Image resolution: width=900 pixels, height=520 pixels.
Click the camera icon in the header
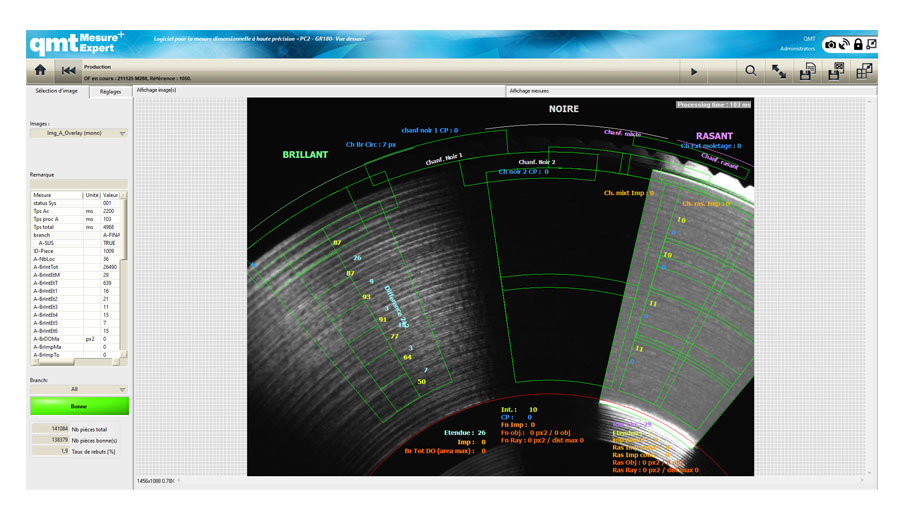[831, 45]
